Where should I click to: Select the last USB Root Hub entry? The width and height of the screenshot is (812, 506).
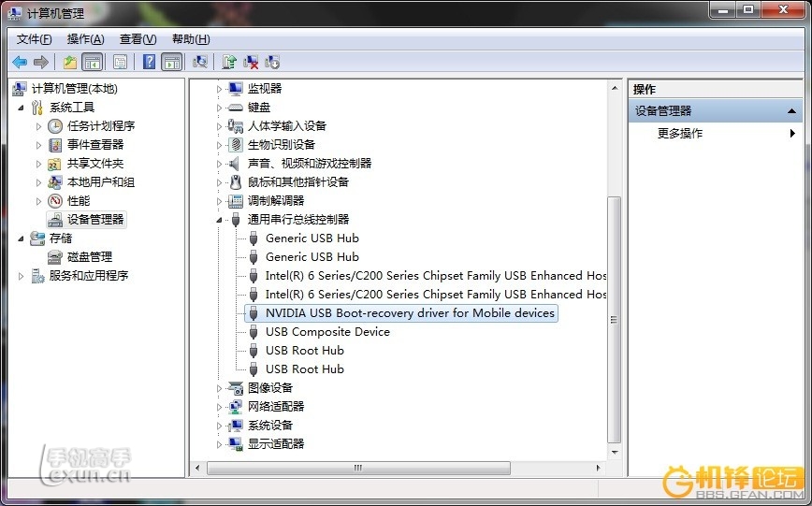click(305, 369)
